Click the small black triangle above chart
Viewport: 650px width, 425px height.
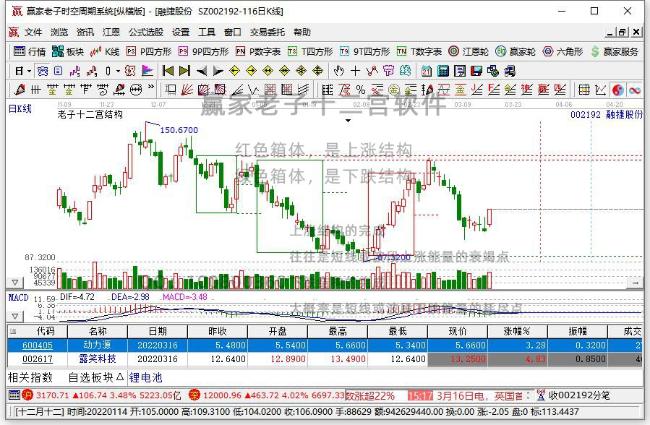coord(348,121)
